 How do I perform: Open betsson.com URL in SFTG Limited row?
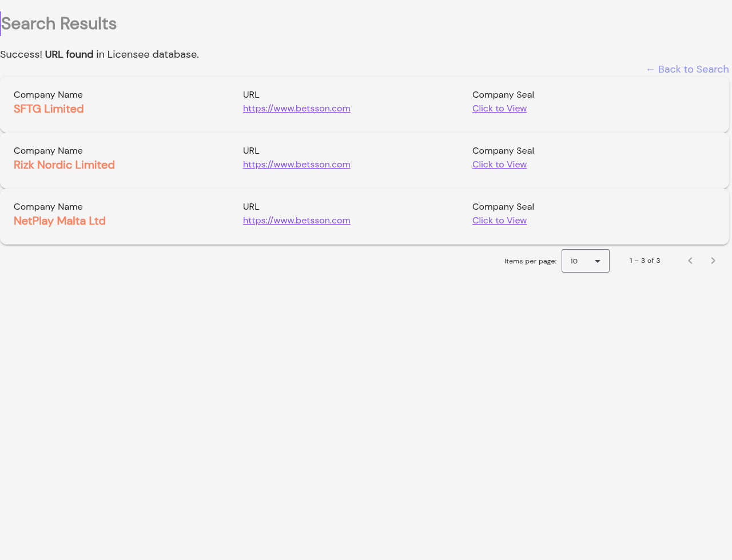297,109
